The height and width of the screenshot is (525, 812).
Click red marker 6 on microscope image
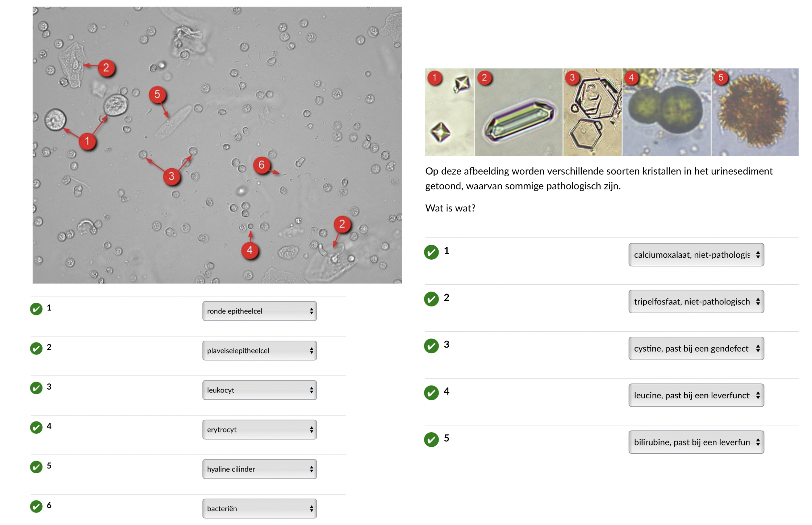click(261, 165)
